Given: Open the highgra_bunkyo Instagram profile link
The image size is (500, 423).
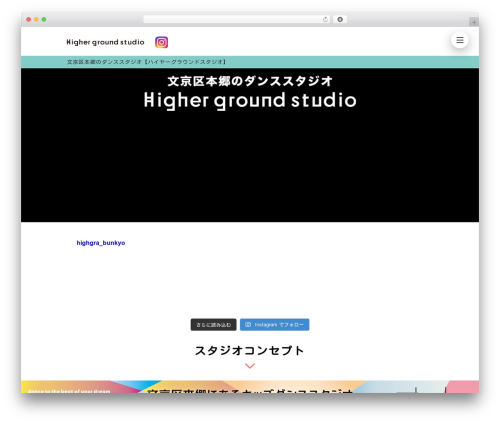Looking at the screenshot, I should 101,243.
